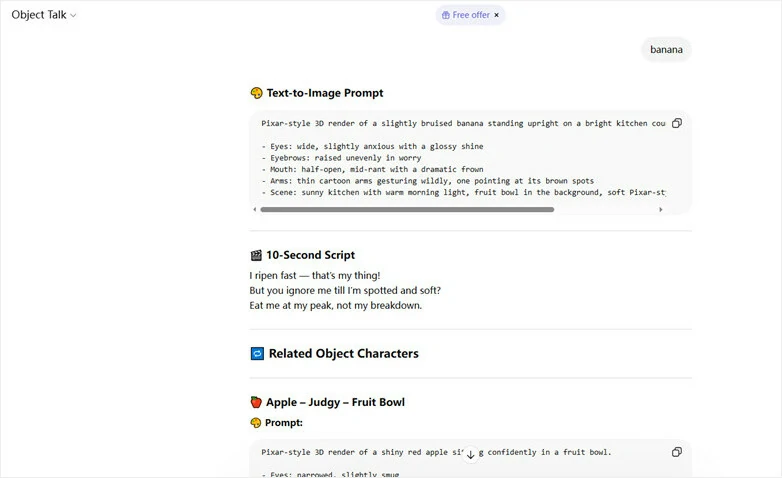Click the 'Eyebrows: raised unevenly in worry' line
Viewport: 782px width, 478px height.
pyautogui.click(x=341, y=158)
